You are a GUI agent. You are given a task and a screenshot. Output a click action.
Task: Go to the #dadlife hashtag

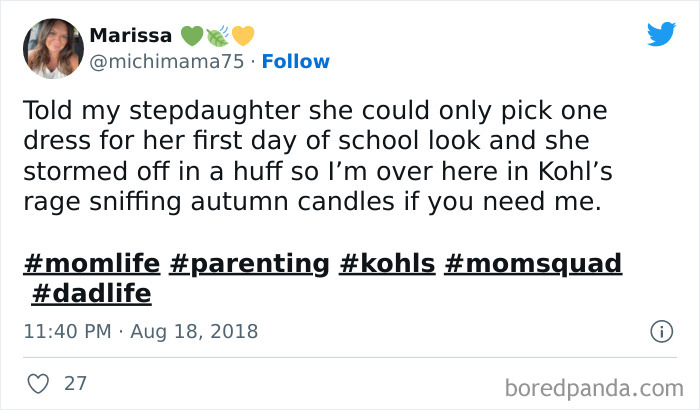[92, 293]
